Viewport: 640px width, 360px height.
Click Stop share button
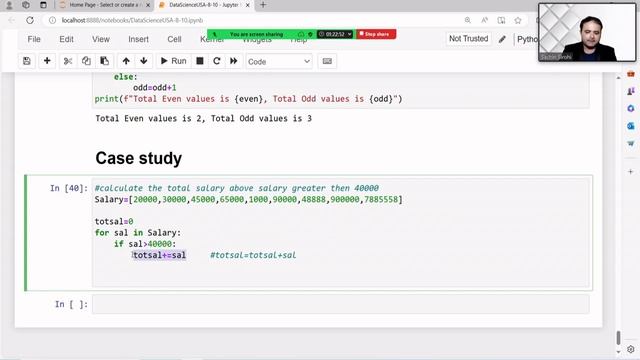[376, 34]
